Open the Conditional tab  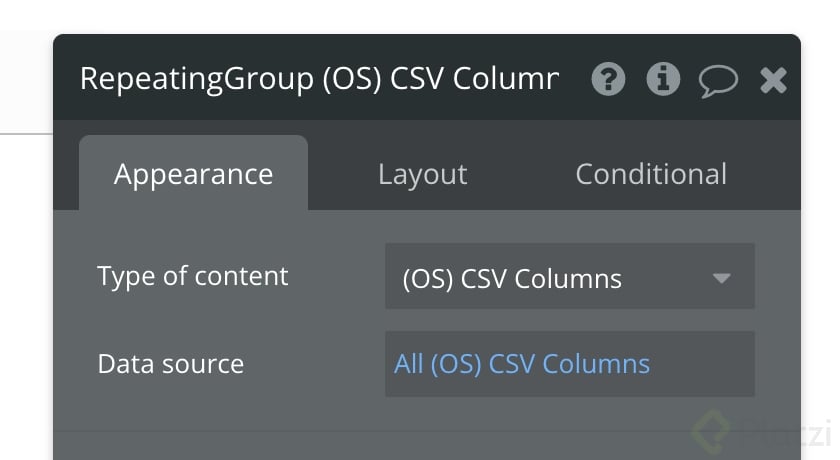pos(651,174)
